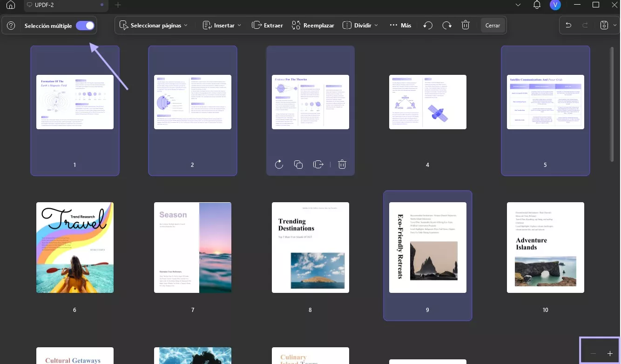Rotate pages clockwise from toolbar

(447, 26)
